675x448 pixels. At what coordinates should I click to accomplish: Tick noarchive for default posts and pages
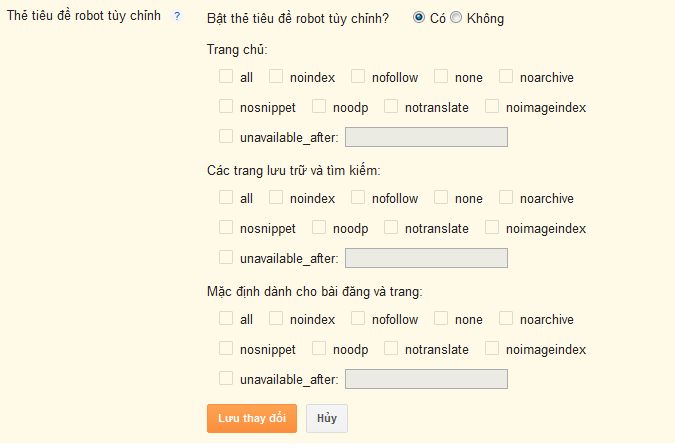point(506,318)
